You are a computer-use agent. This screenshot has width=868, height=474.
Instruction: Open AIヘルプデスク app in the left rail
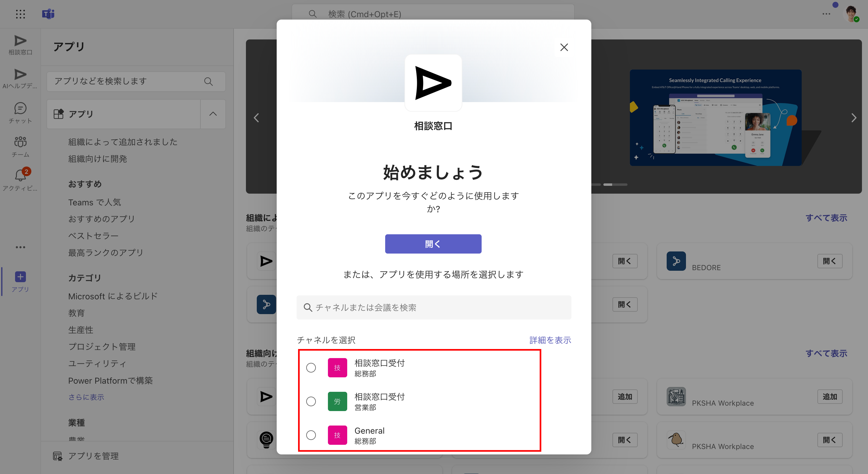[x=20, y=79]
